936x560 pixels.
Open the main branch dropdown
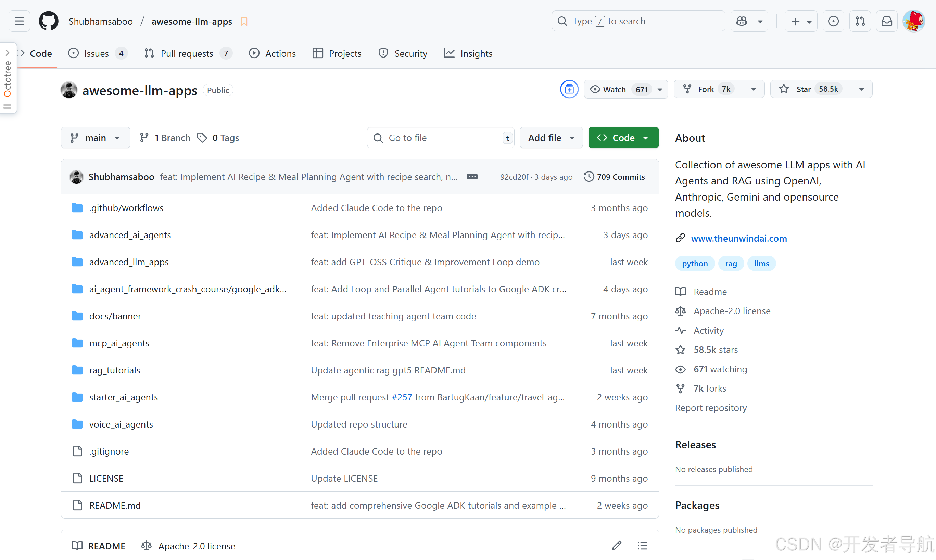(x=95, y=138)
